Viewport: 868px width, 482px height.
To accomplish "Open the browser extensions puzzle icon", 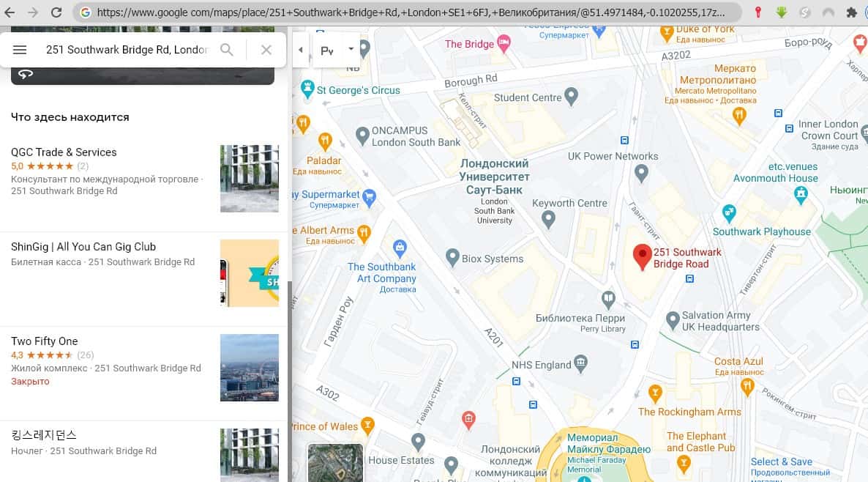I will click(x=851, y=12).
